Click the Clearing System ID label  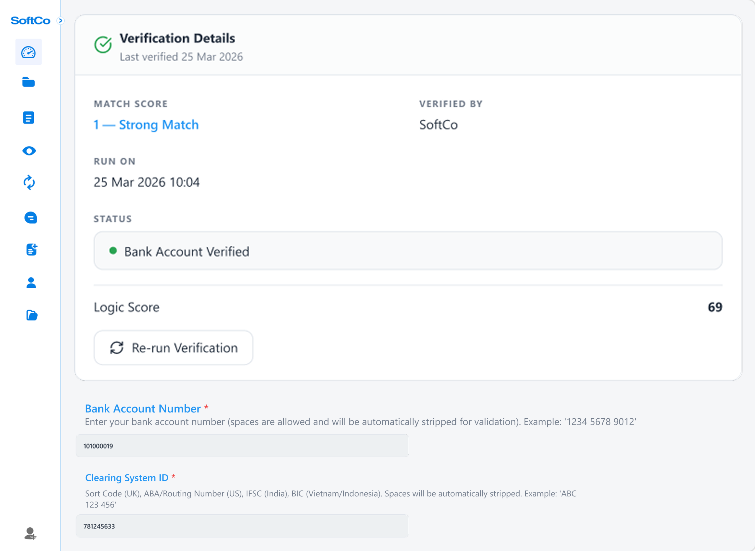pyautogui.click(x=127, y=478)
